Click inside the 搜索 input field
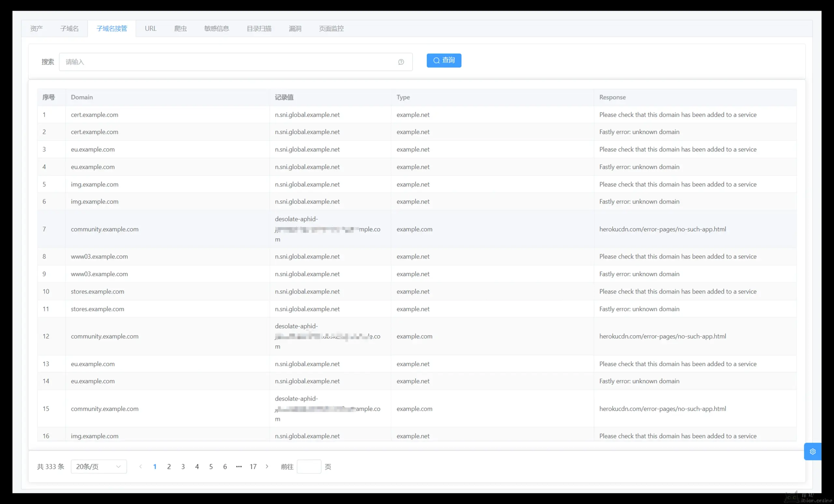Image resolution: width=834 pixels, height=504 pixels. pyautogui.click(x=230, y=62)
